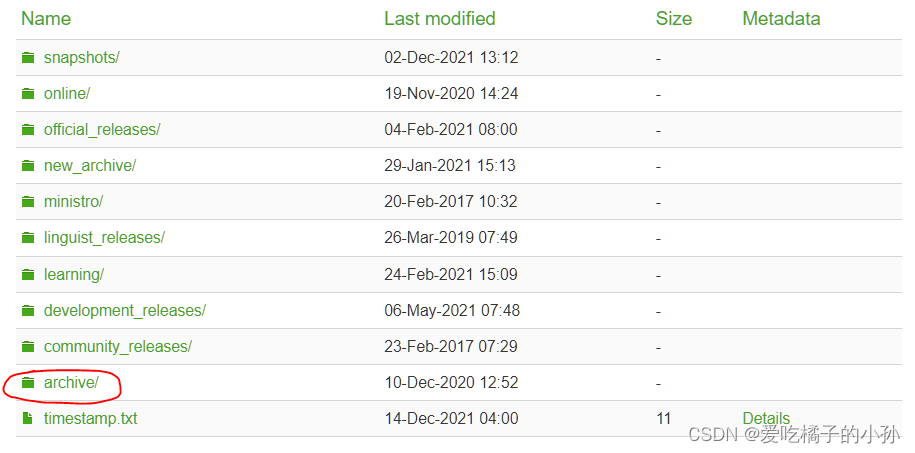View Details metadata for timestamp.txt

point(766,419)
